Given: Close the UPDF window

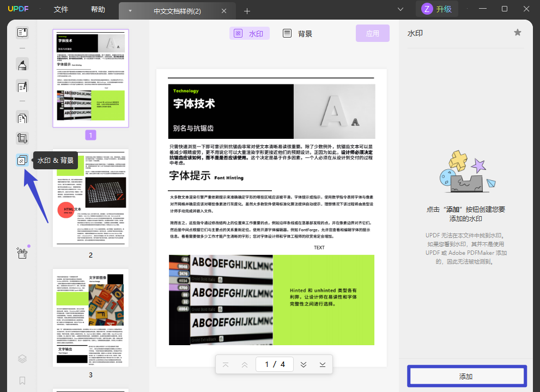Looking at the screenshot, I should (x=526, y=9).
